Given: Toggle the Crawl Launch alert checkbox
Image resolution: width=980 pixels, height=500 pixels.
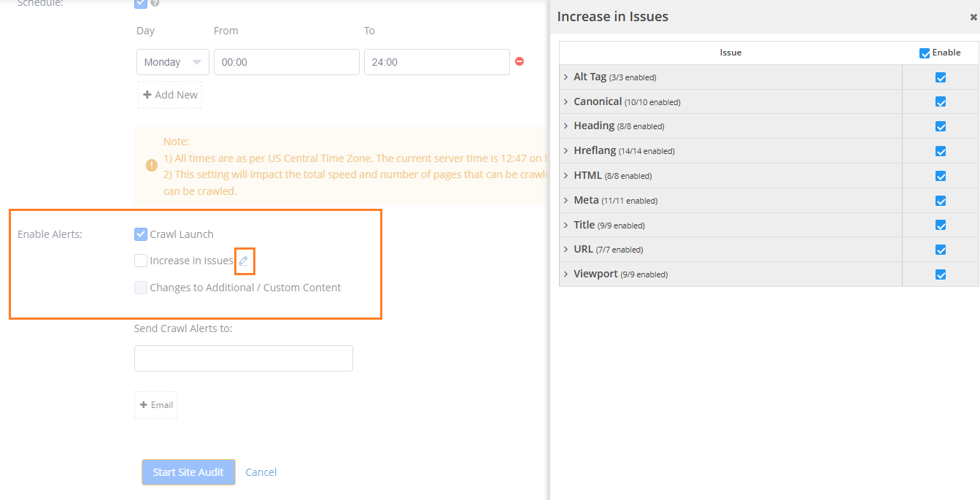Looking at the screenshot, I should pos(141,234).
